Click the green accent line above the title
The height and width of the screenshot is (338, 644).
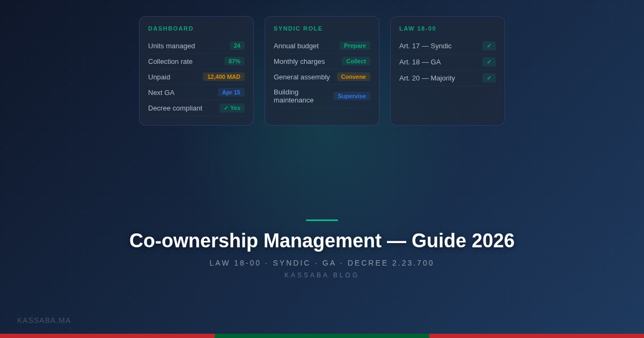click(322, 220)
